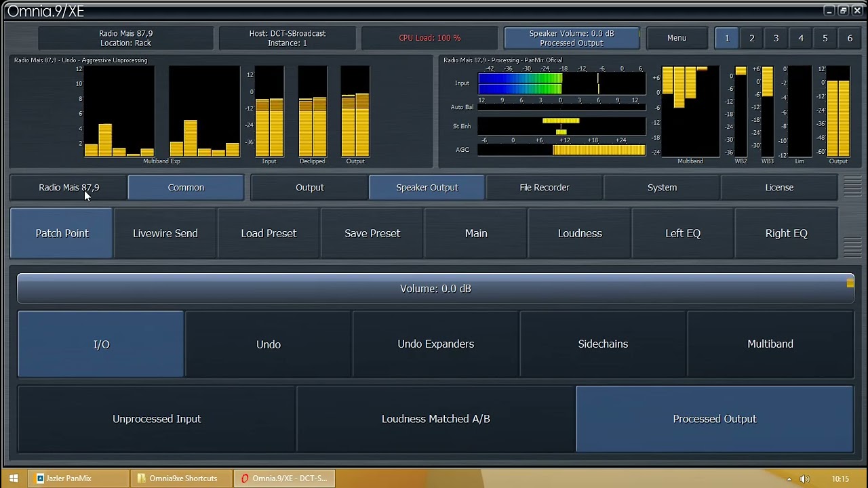This screenshot has height=488, width=868.
Task: Click the St Enh meter
Action: point(561,126)
